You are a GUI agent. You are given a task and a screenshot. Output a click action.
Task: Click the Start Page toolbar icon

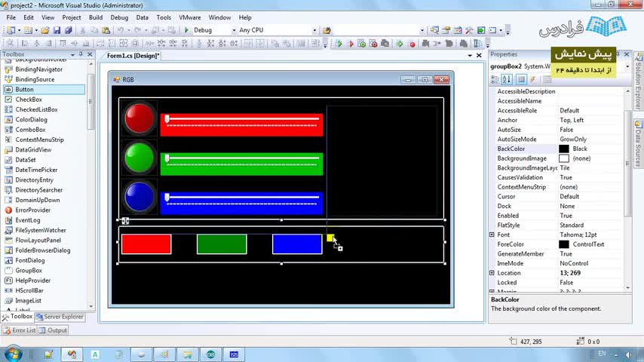click(x=481, y=30)
